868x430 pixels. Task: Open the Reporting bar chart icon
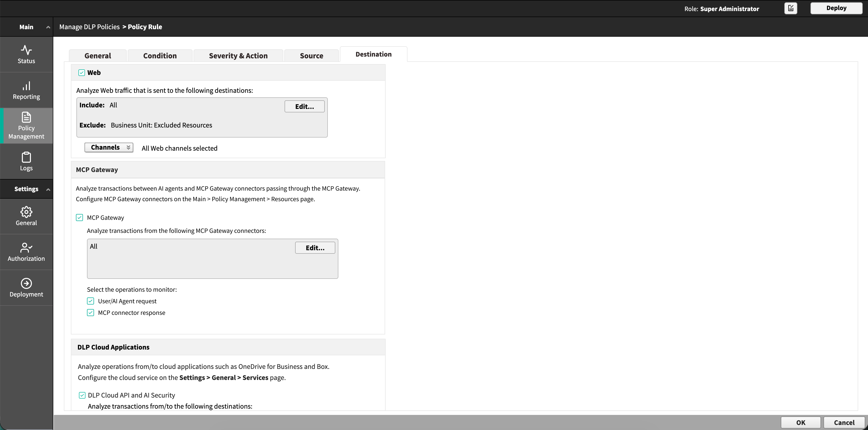26,85
